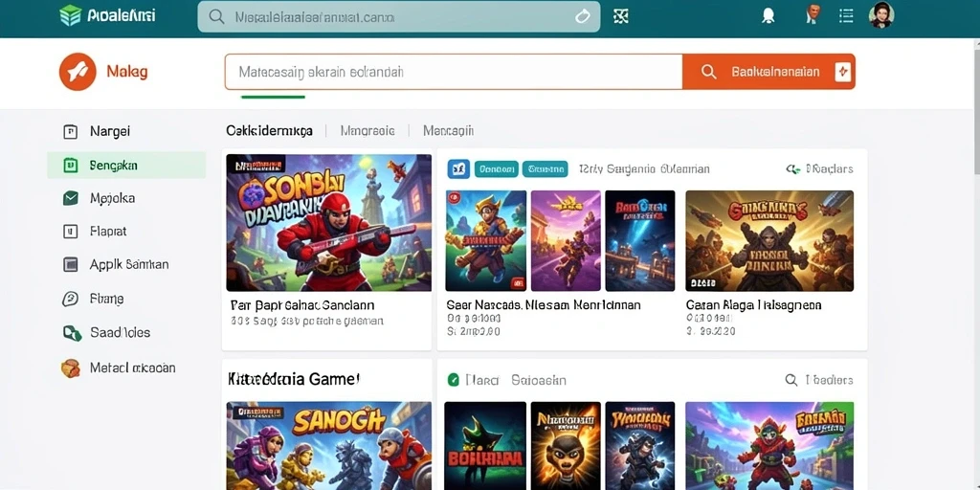The height and width of the screenshot is (490, 980).
Task: Open the dark ninja game thumbnail
Action: [640, 446]
